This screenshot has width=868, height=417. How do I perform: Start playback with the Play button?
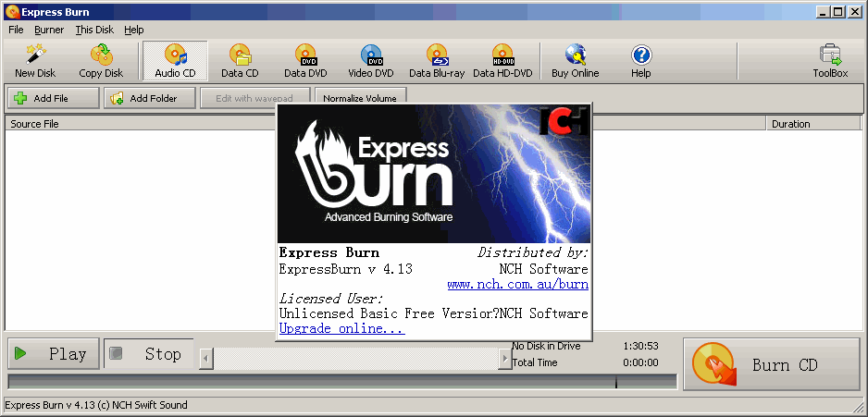coord(53,354)
